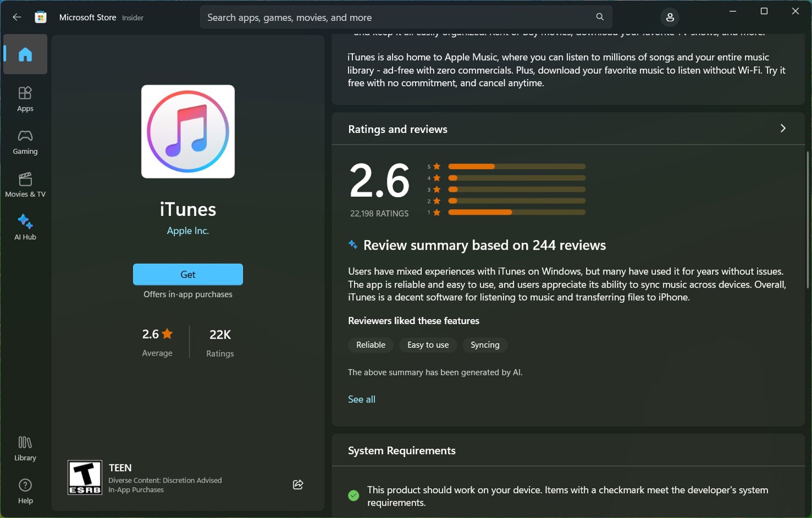Click the search magnifier icon
Viewport: 812px width, 518px height.
coord(600,17)
